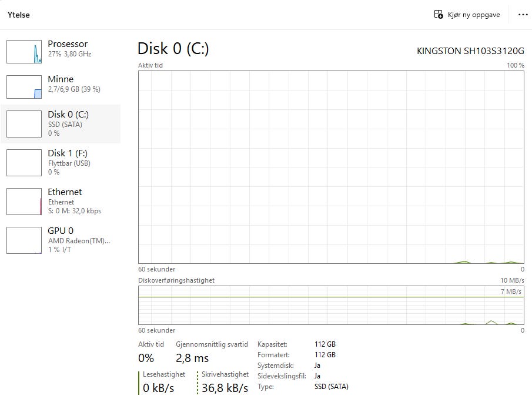Click the KINGSTON SH103S3120G model label
The width and height of the screenshot is (532, 399).
(470, 51)
